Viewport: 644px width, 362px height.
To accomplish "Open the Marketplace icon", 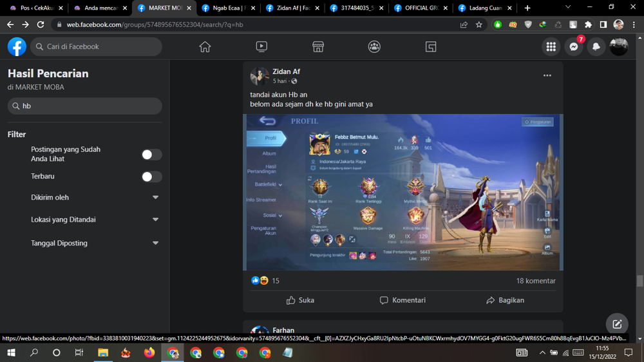I will [318, 47].
